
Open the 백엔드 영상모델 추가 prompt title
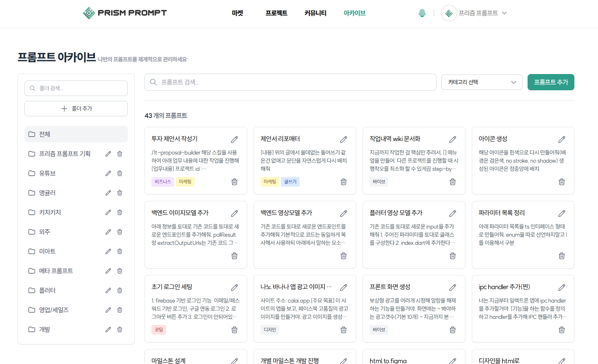(x=286, y=213)
